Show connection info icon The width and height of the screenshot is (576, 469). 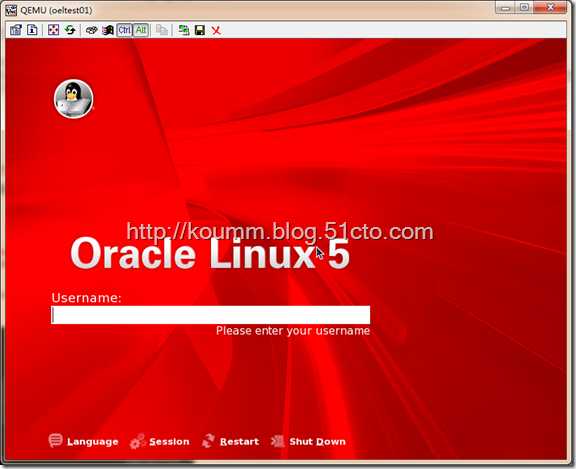(32, 30)
